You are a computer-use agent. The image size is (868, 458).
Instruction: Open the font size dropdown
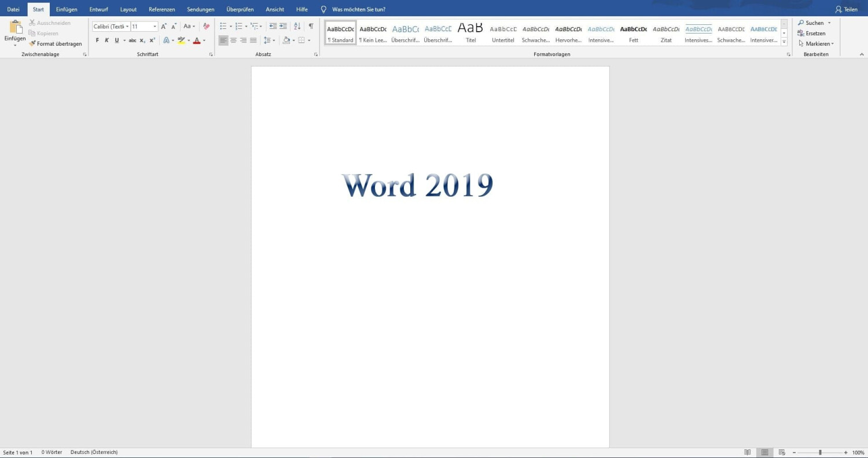[x=155, y=27]
